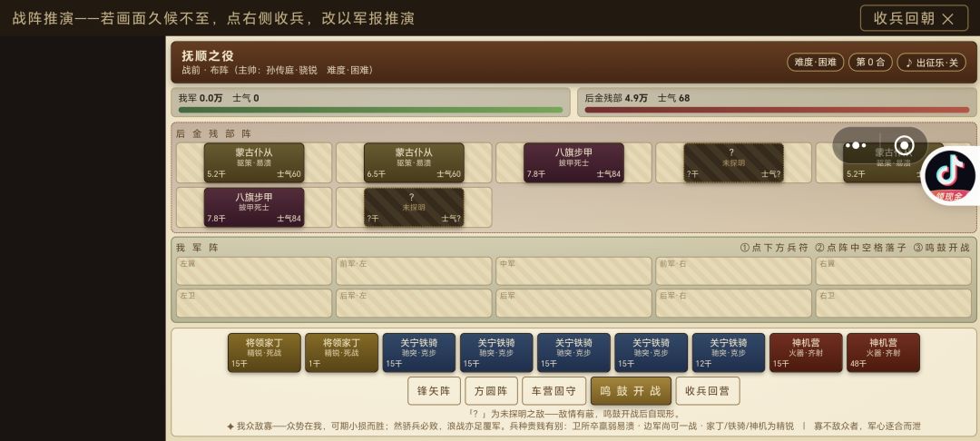Click the 左翼 formation slot

pyautogui.click(x=254, y=271)
